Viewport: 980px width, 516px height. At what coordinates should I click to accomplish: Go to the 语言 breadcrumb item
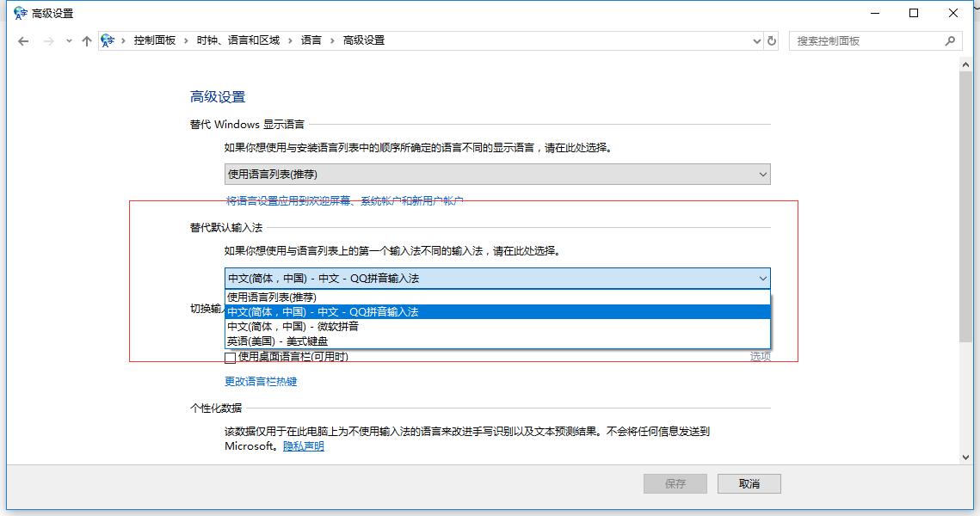[x=311, y=40]
